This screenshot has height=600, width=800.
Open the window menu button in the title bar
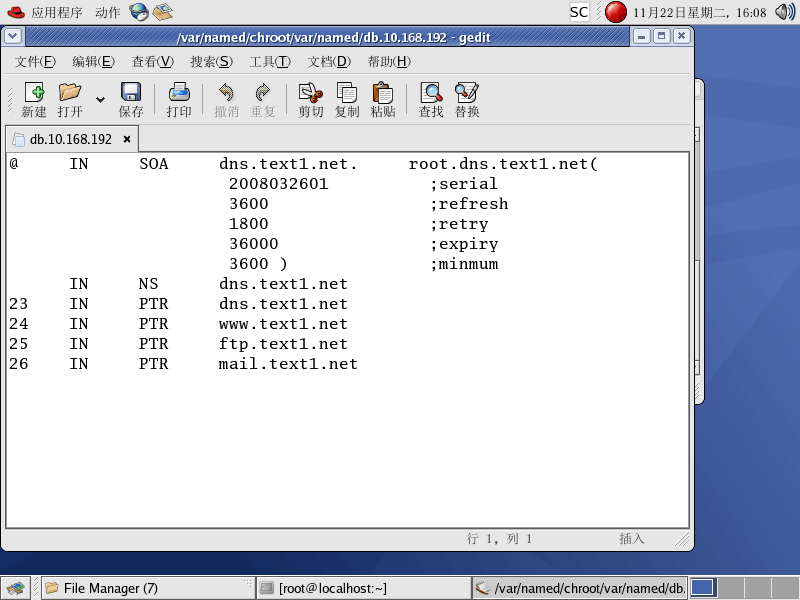[x=12, y=36]
